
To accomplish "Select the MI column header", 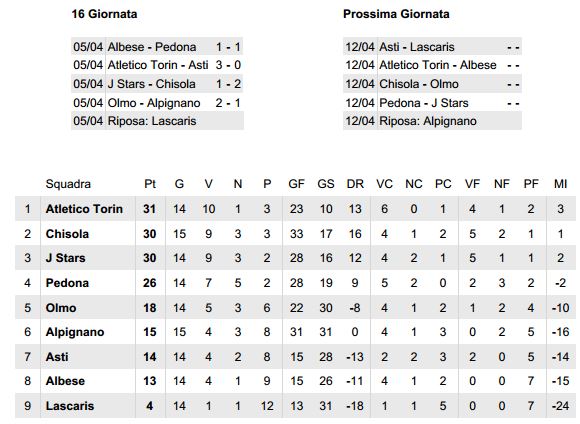I will (x=560, y=184).
